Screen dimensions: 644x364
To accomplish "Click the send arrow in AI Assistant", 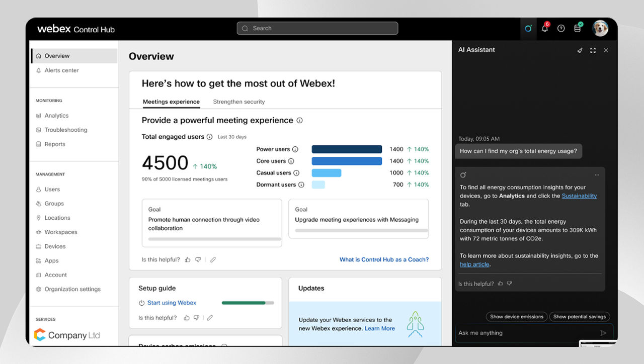I will pos(603,333).
